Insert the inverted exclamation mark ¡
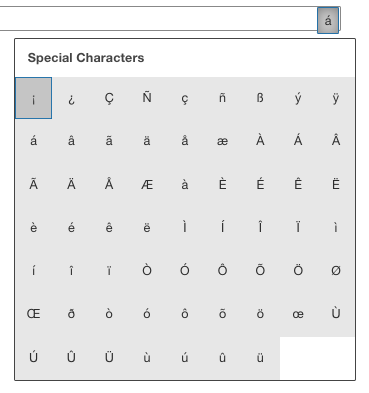This screenshot has height=393, width=369. click(x=33, y=98)
